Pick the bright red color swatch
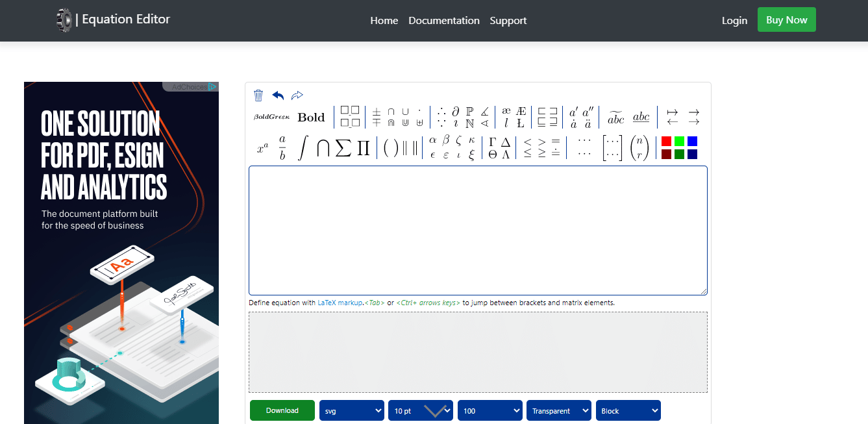The width and height of the screenshot is (868, 424). (x=666, y=142)
